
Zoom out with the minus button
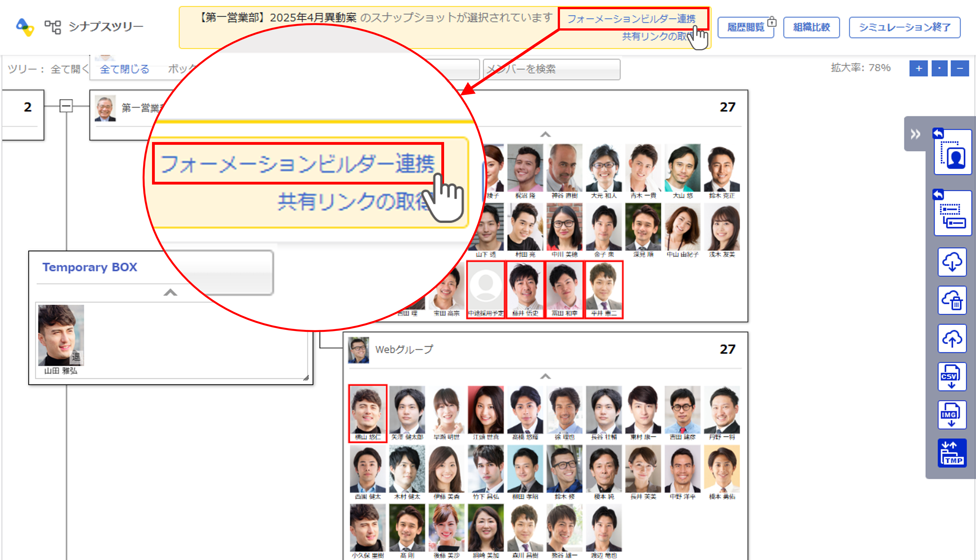[960, 68]
